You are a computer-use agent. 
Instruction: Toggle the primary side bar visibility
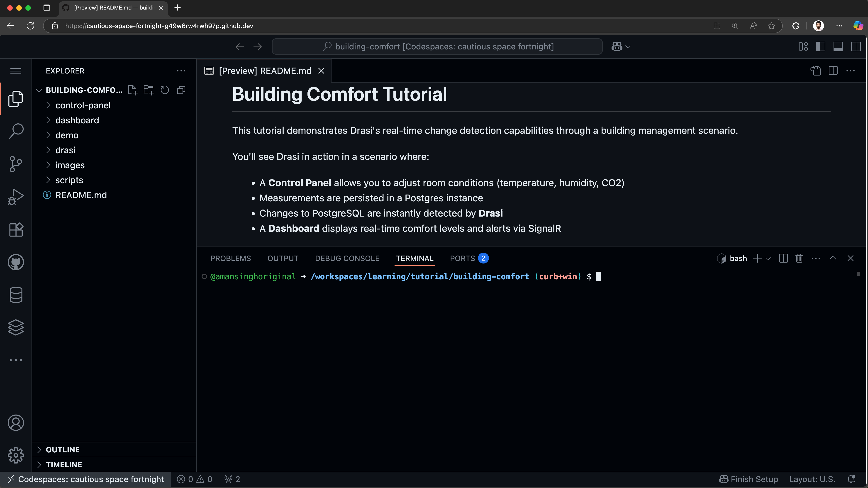[821, 46]
